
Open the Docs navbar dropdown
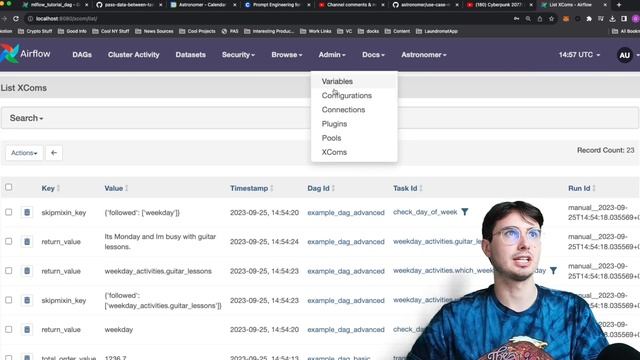pyautogui.click(x=373, y=55)
